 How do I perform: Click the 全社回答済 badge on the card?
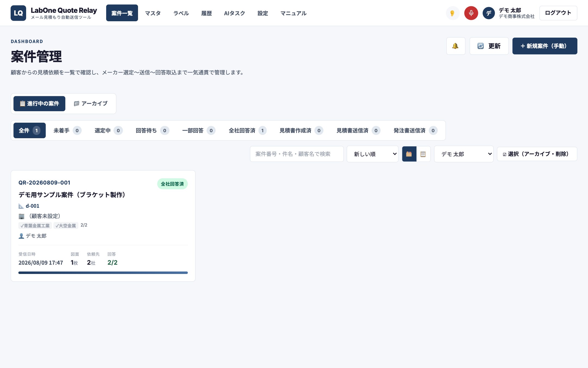click(172, 184)
